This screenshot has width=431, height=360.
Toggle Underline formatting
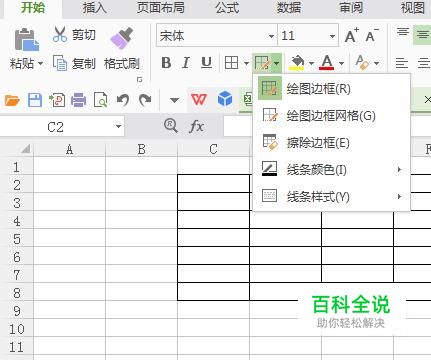coord(206,63)
